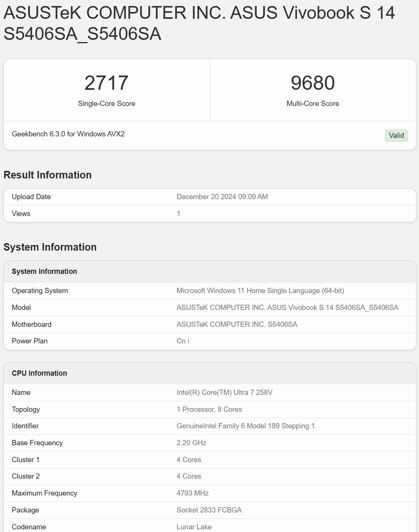Select the maximum frequency value 4793 MHz

coord(193,493)
